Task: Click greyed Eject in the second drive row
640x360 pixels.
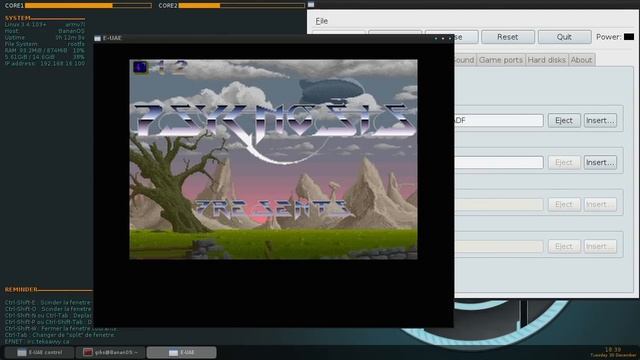Action: [564, 162]
